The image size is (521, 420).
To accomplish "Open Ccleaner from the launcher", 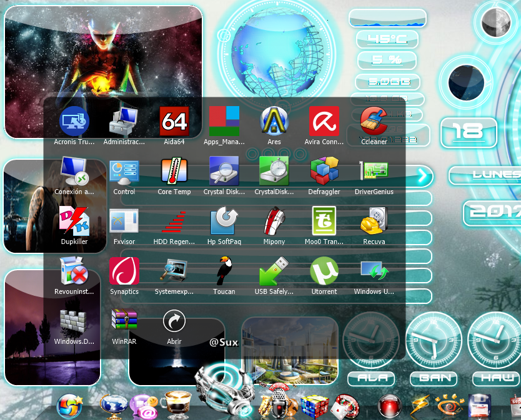I will point(374,122).
